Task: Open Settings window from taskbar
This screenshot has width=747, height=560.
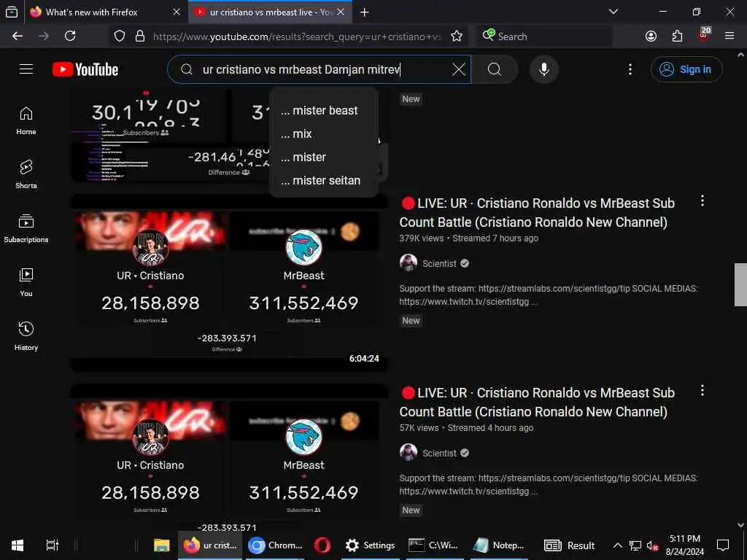Action: (x=370, y=545)
